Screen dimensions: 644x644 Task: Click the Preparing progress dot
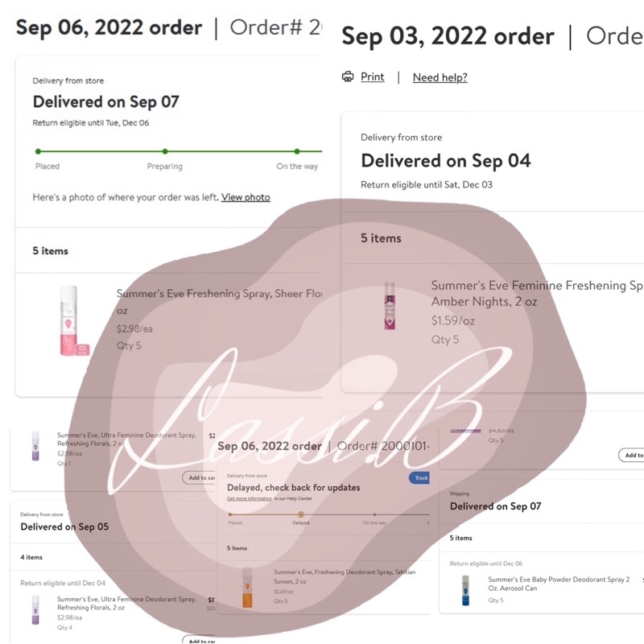164,151
